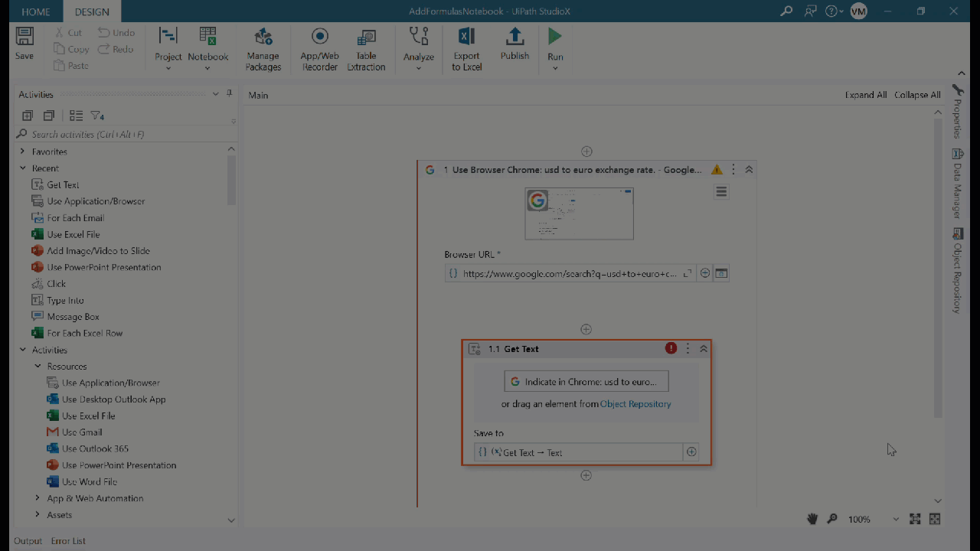Click Indicate in Chrome button
The width and height of the screenshot is (980, 551).
click(586, 382)
